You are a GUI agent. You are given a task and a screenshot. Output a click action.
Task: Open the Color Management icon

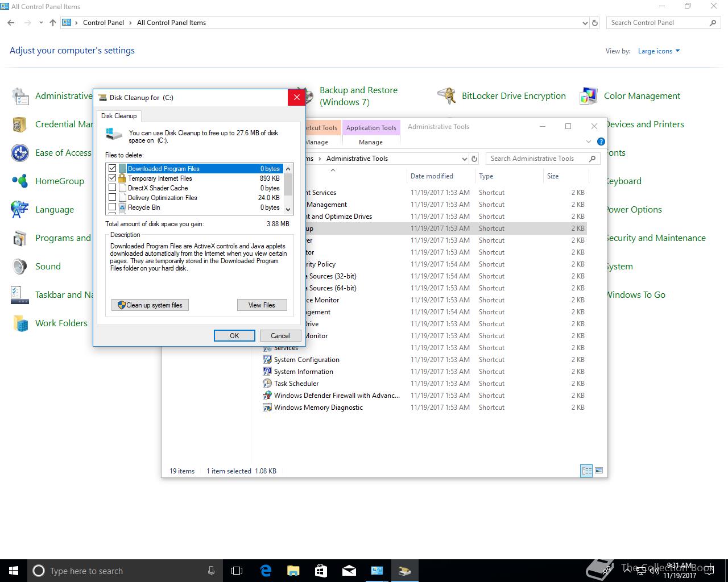(x=589, y=96)
